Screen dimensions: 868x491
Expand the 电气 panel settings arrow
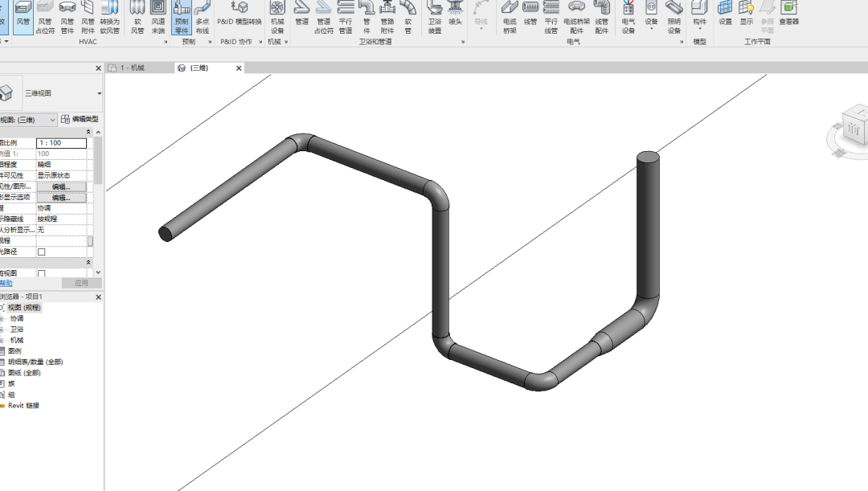[x=682, y=42]
